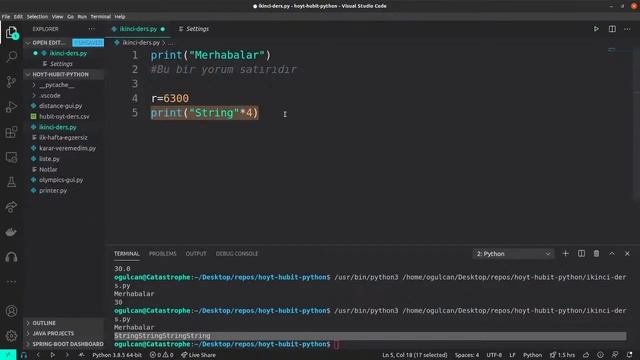Click the Python language mode indicator

(532, 355)
